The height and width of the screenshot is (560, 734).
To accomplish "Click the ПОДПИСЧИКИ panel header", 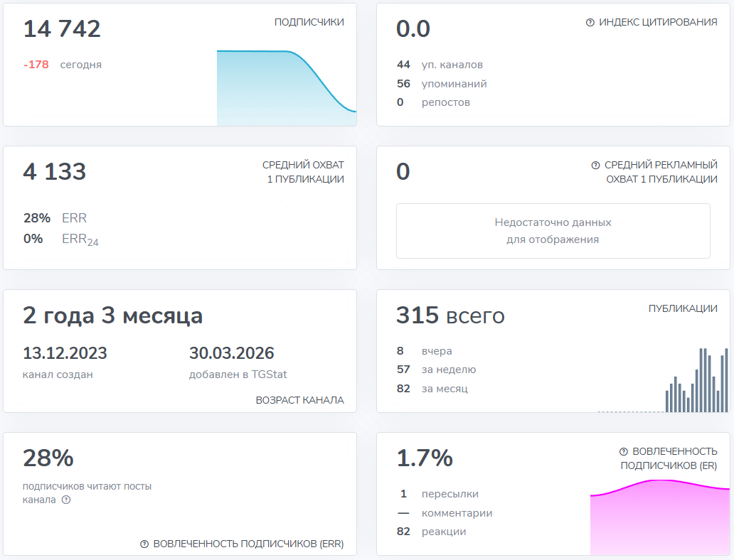I will [x=308, y=22].
